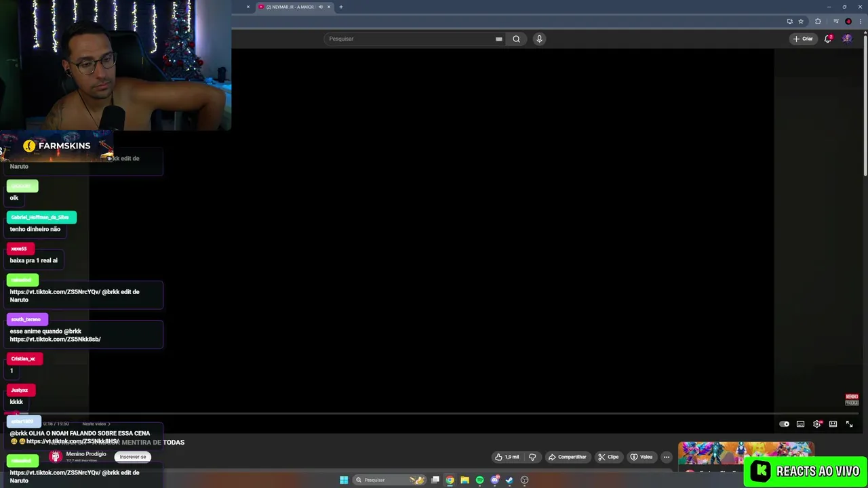Click the Windows taskbar Pesquisar search box

(389, 480)
